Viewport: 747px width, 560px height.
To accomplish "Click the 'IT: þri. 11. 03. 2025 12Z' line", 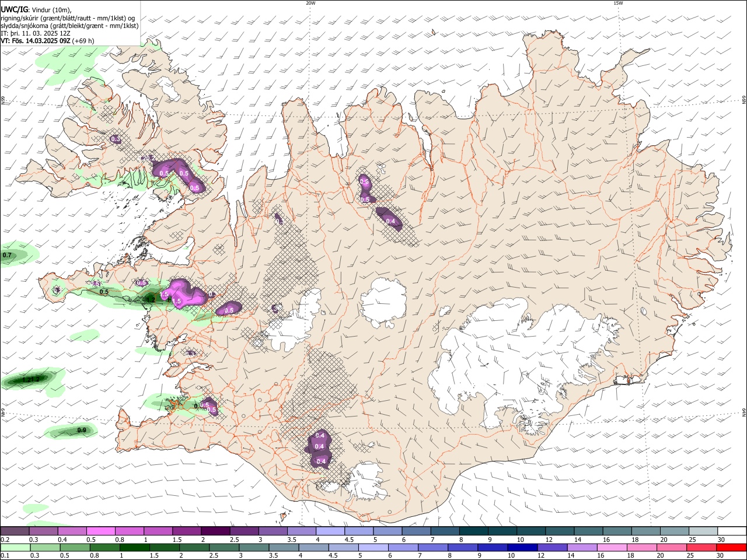I will tap(36, 33).
